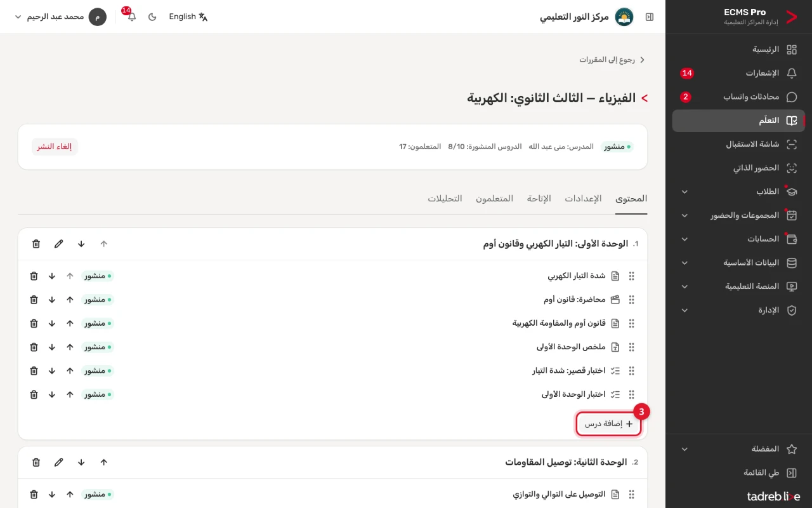Switch to التحليلات tab
Viewport: 812px width, 508px height.
click(x=445, y=199)
